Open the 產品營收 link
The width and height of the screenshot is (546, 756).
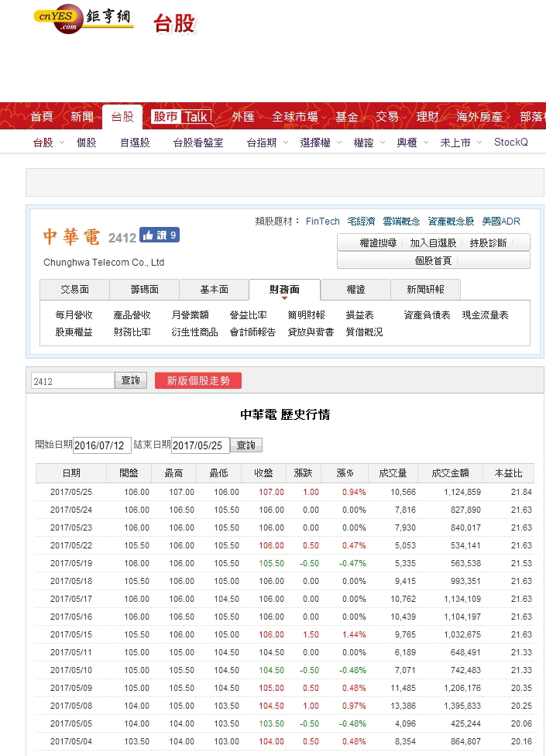132,314
